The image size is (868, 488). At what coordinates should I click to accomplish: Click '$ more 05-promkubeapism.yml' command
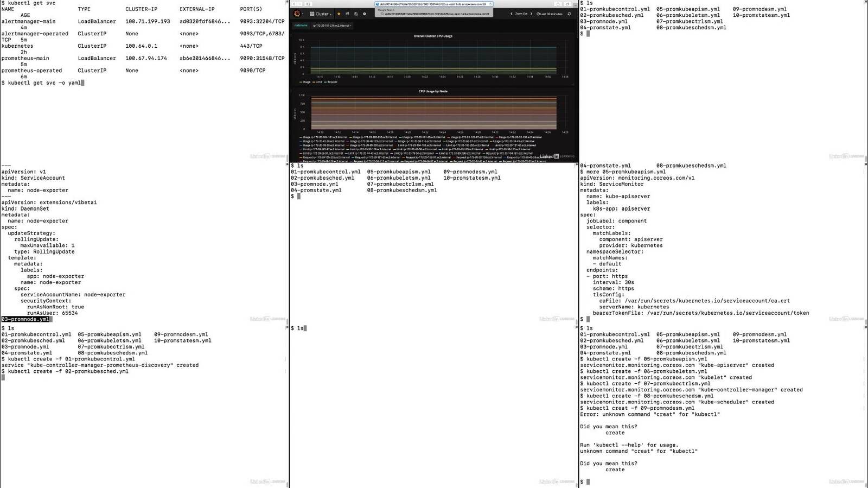click(623, 172)
